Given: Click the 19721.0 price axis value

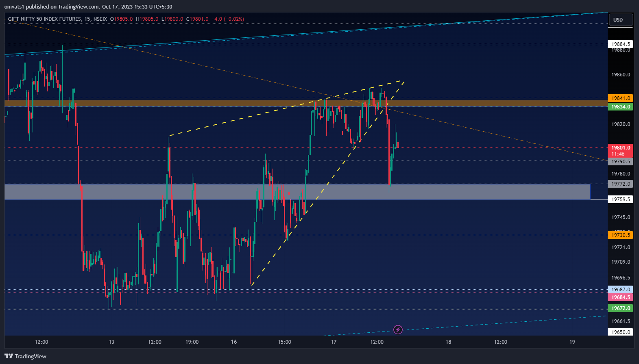Looking at the screenshot, I should click(x=621, y=247).
